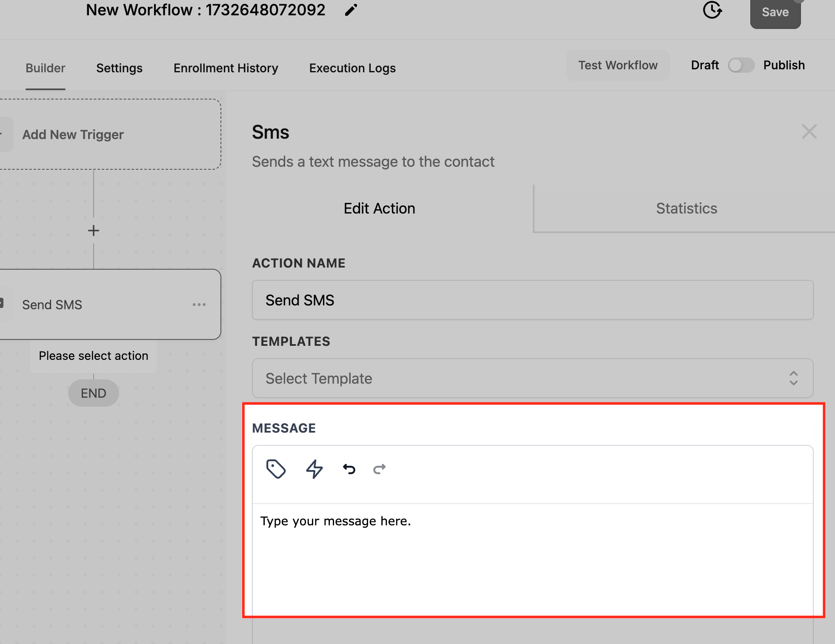This screenshot has height=644, width=835.
Task: Close the Sms action panel
Action: [809, 132]
